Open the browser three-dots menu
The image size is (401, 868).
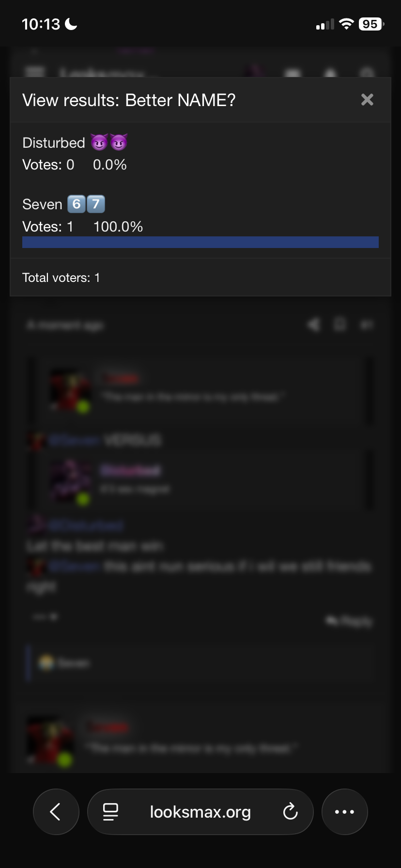click(x=345, y=812)
